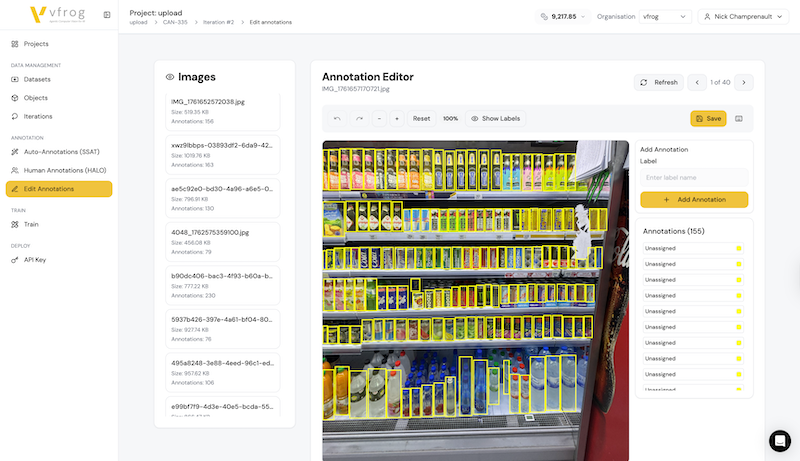The image size is (800, 461).
Task: Click the Refresh button
Action: (x=659, y=82)
